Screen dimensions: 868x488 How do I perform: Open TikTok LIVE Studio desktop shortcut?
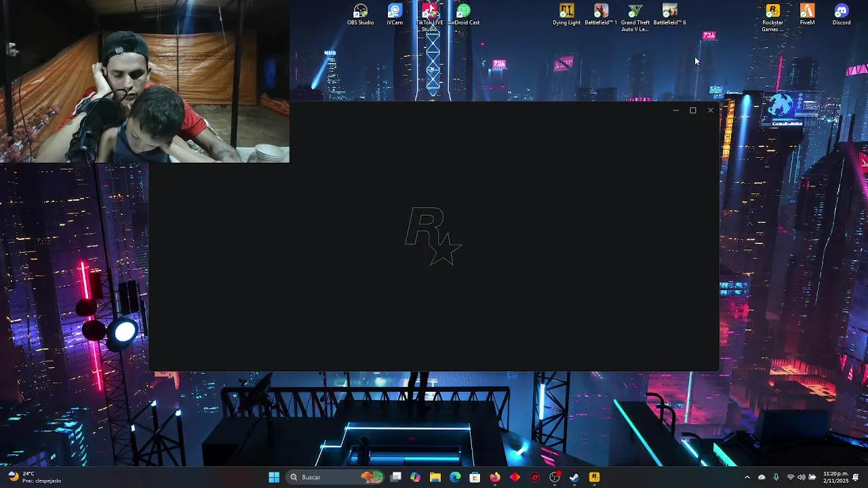[429, 17]
